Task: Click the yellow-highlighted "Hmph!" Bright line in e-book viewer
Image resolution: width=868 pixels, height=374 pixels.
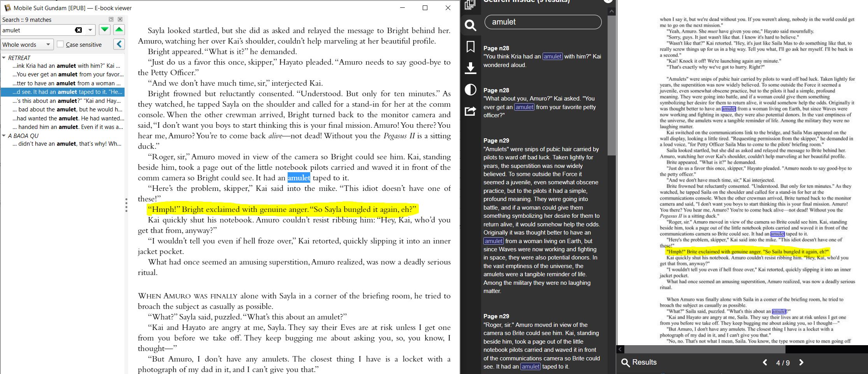Action: pyautogui.click(x=282, y=209)
